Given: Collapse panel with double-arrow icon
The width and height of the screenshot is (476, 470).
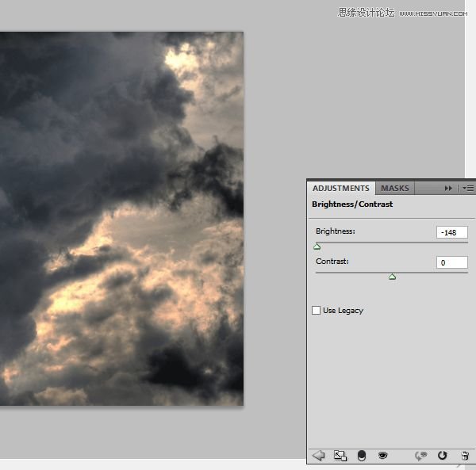Looking at the screenshot, I should [x=448, y=188].
